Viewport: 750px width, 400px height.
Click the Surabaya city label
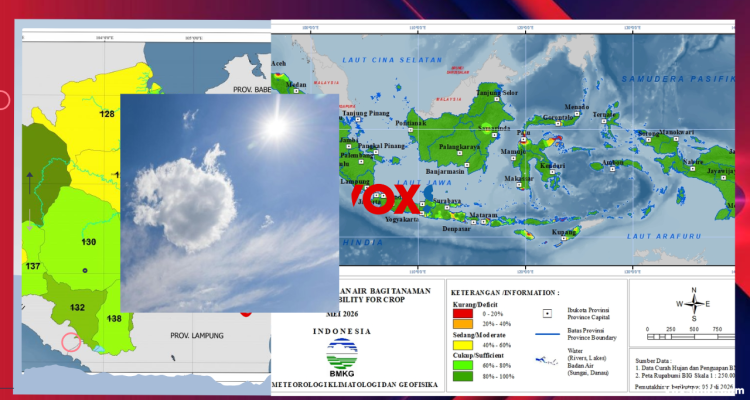coord(446,201)
